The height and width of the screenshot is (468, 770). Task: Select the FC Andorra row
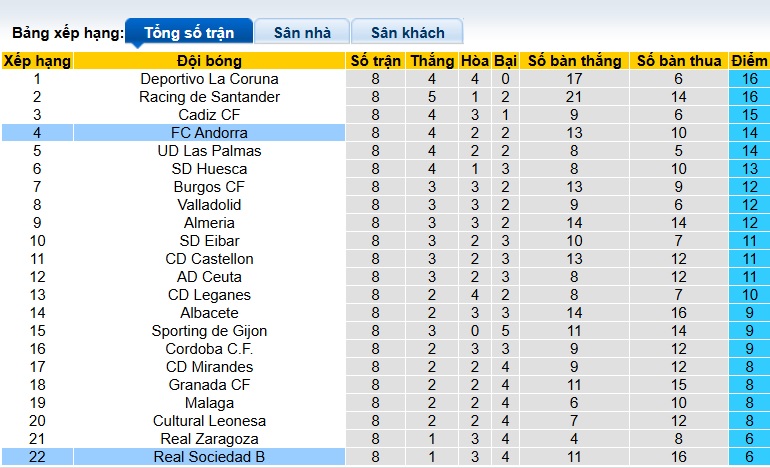point(209,133)
